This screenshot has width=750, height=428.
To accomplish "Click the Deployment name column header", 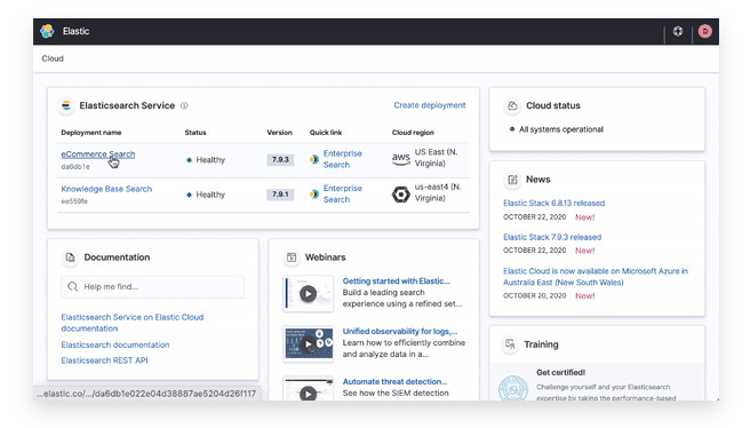I will 91,132.
